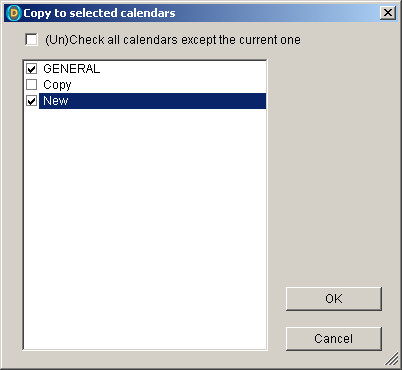Image resolution: width=402 pixels, height=370 pixels.
Task: Select the Copy calendar name in list
Action: click(57, 85)
